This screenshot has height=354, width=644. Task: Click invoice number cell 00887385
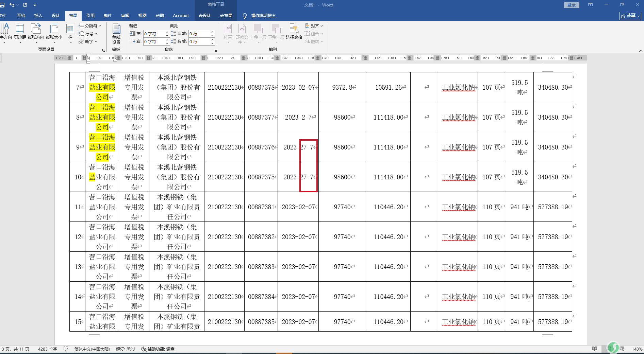261,322
